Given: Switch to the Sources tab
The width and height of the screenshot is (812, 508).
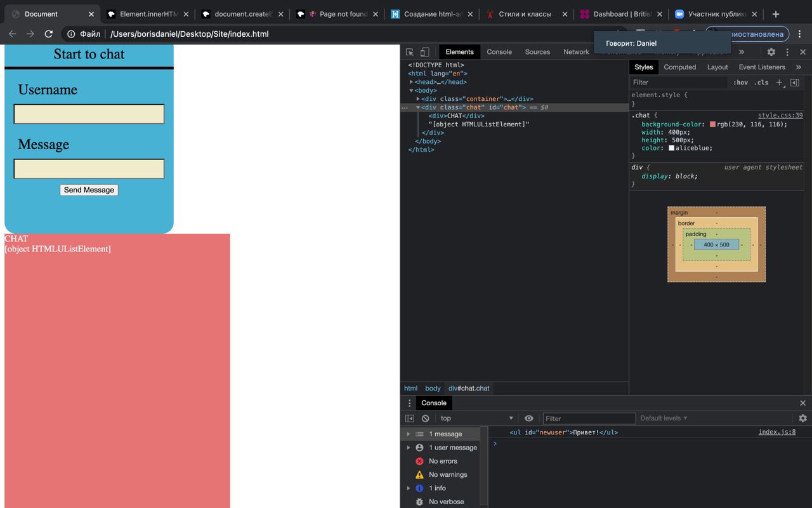Looking at the screenshot, I should pos(537,52).
